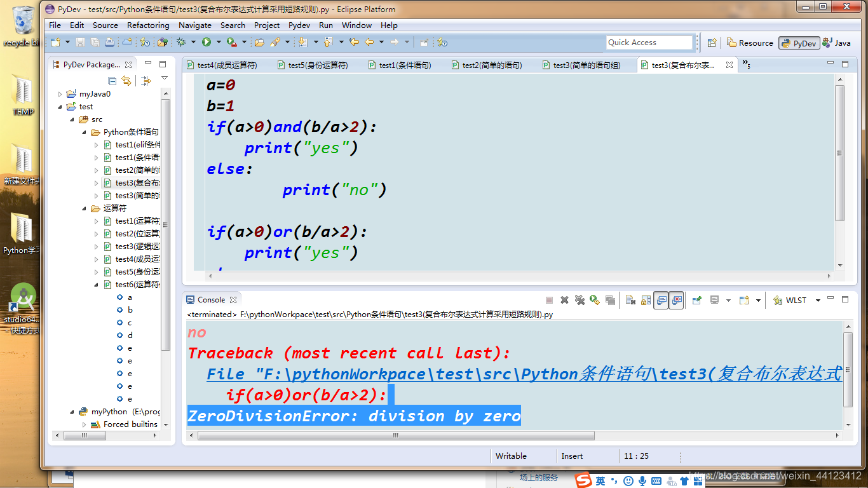The image size is (868, 488).
Task: Click the Search flashlight toolbar icon
Action: tap(275, 43)
